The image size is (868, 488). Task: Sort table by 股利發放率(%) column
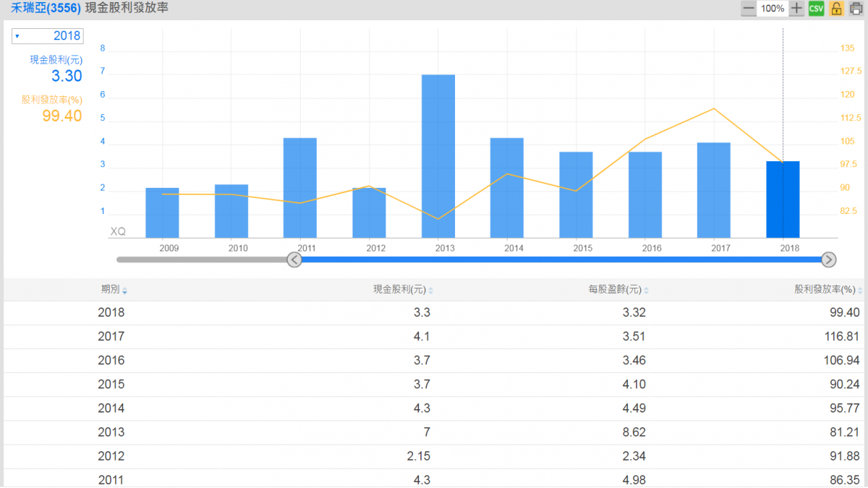(829, 290)
